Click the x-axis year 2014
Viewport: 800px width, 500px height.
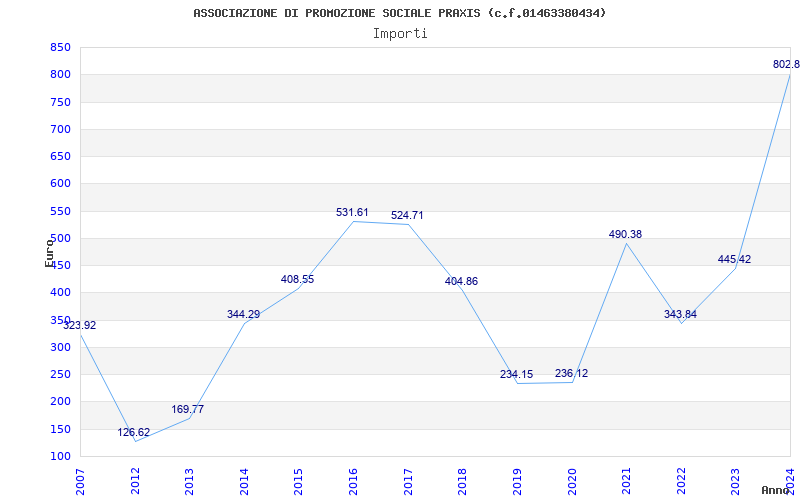point(244,482)
